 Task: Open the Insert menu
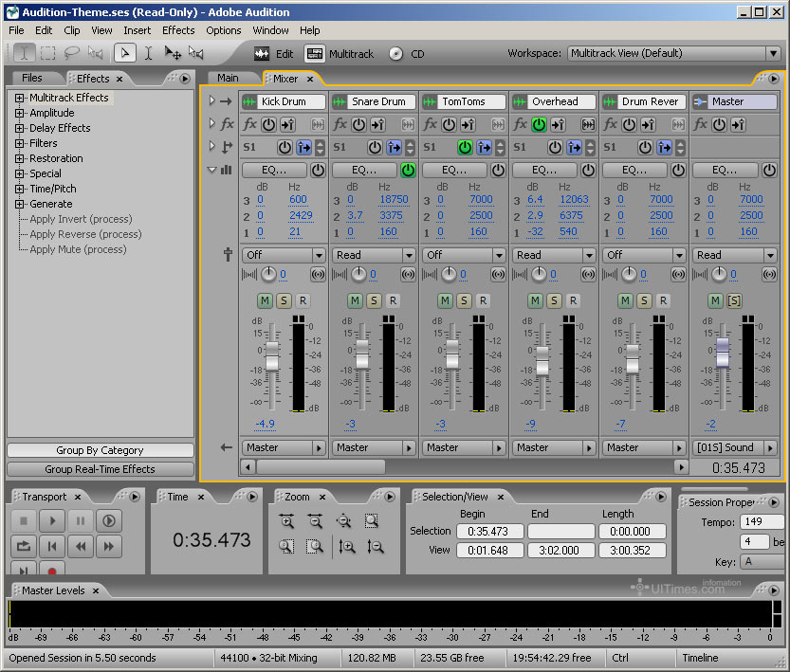pos(137,30)
